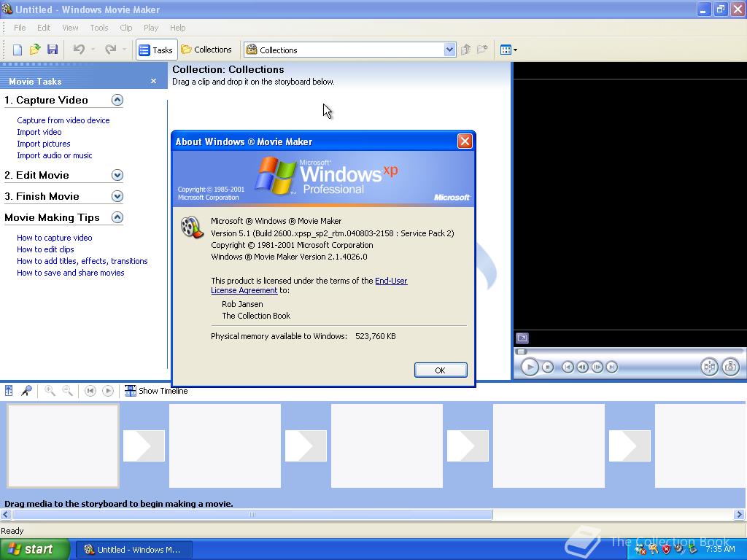Open the Play menu
The image size is (747, 560).
coord(151,28)
